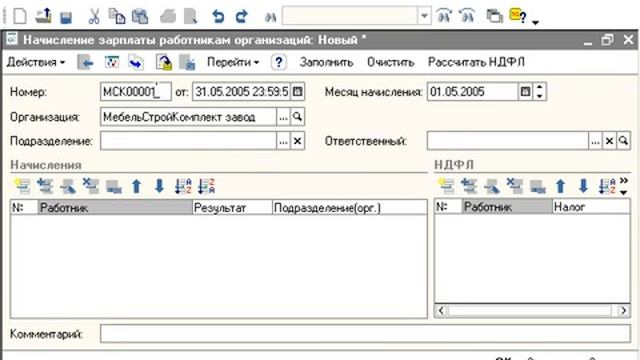Open the help pointer icon with question mark
640x360 pixels.
(x=518, y=16)
